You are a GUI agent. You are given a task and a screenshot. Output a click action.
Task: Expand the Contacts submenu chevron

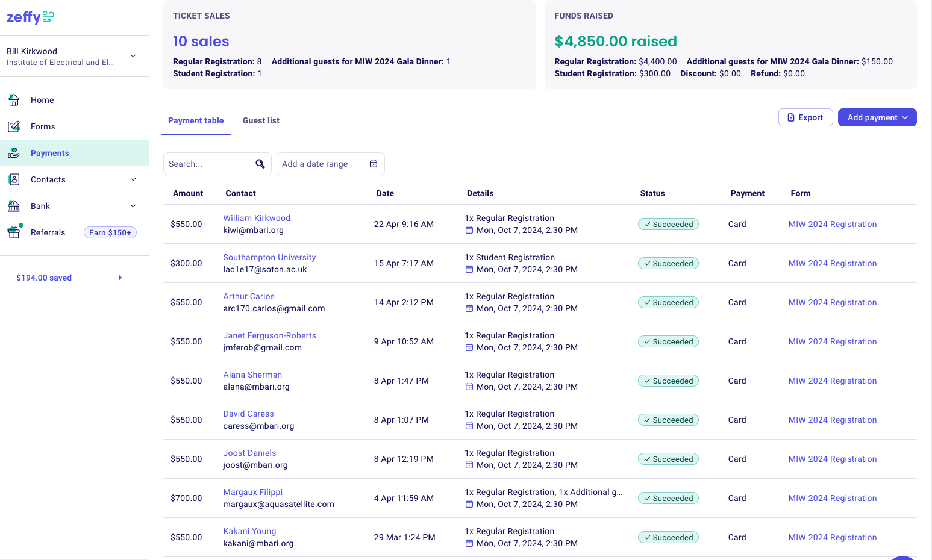(x=133, y=179)
